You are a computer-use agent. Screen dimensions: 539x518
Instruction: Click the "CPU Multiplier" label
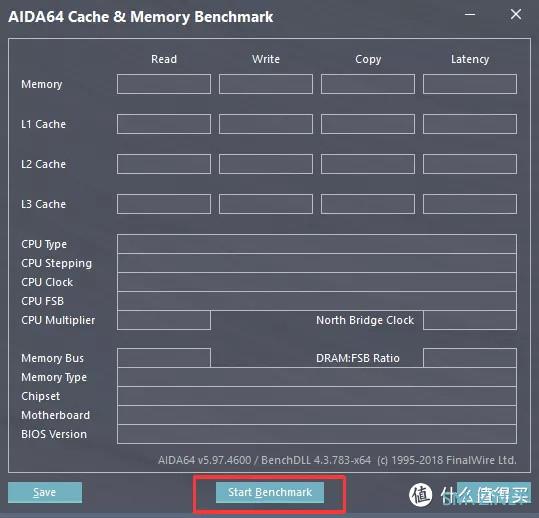coord(58,320)
